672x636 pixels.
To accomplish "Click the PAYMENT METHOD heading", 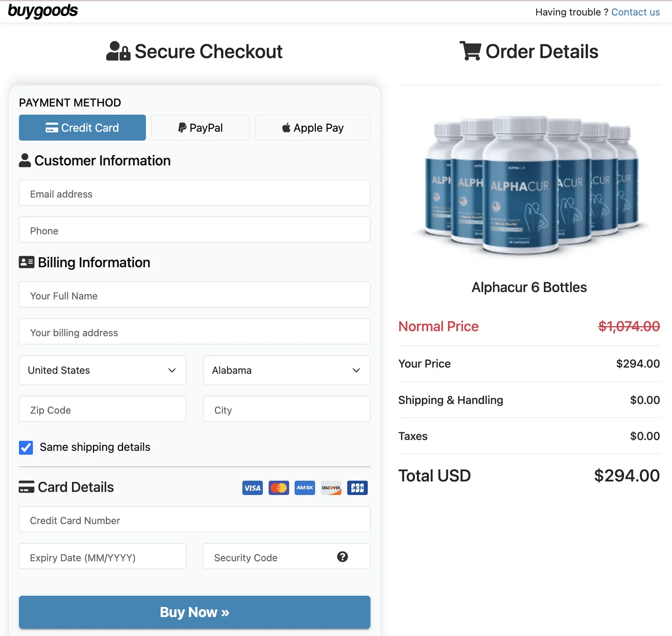I will pos(70,103).
